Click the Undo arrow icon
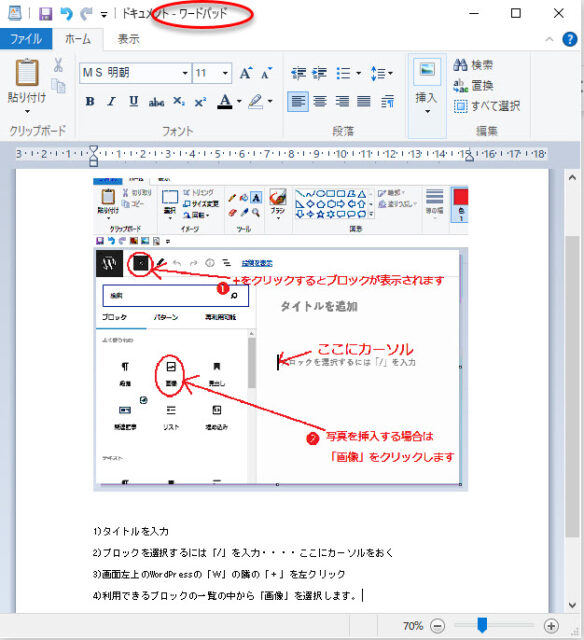Viewport: 584px width, 640px height. [x=66, y=14]
